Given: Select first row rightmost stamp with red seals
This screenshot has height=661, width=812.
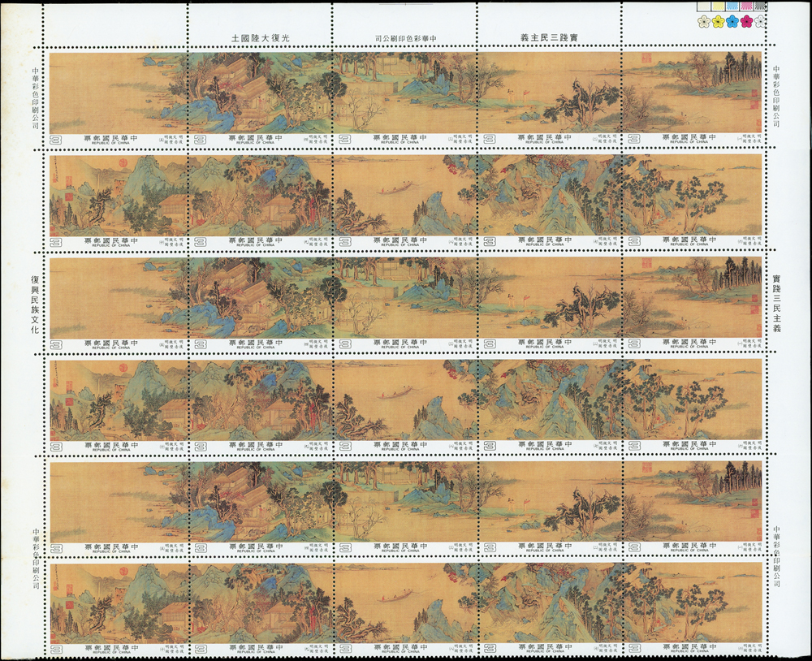Looking at the screenshot, I should 693,97.
